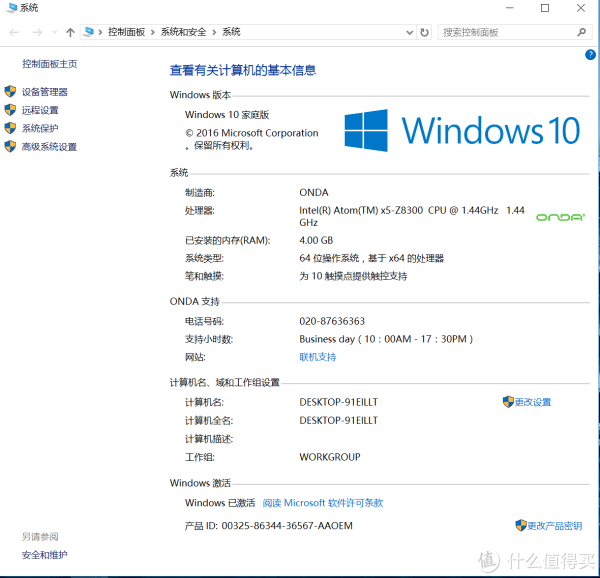
Task: Click the shield icon beside 高级系统设置
Action: (x=10, y=146)
